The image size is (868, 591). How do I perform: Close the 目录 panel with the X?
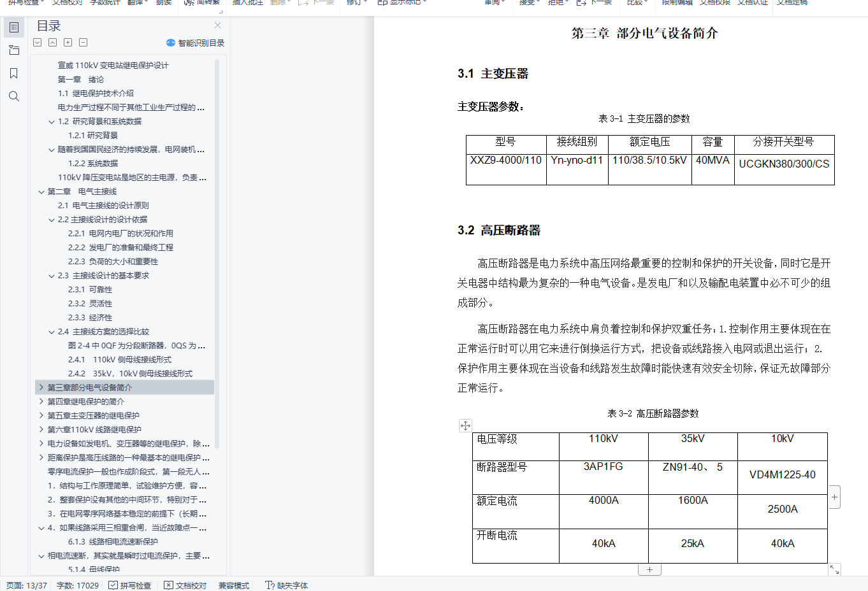tap(218, 25)
